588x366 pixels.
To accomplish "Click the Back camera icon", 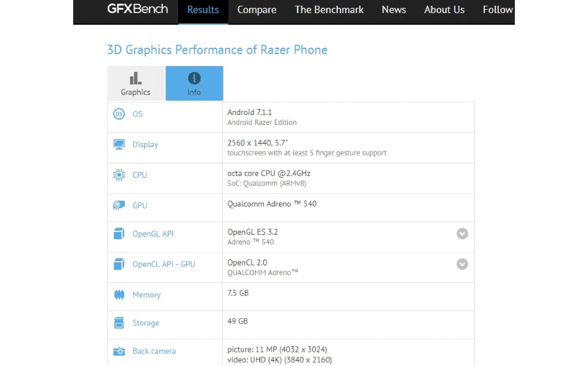I will (119, 352).
